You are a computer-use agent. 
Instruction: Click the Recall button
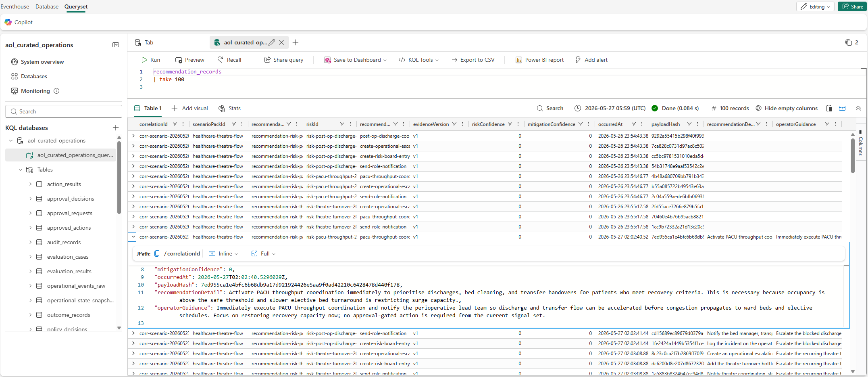tap(229, 60)
